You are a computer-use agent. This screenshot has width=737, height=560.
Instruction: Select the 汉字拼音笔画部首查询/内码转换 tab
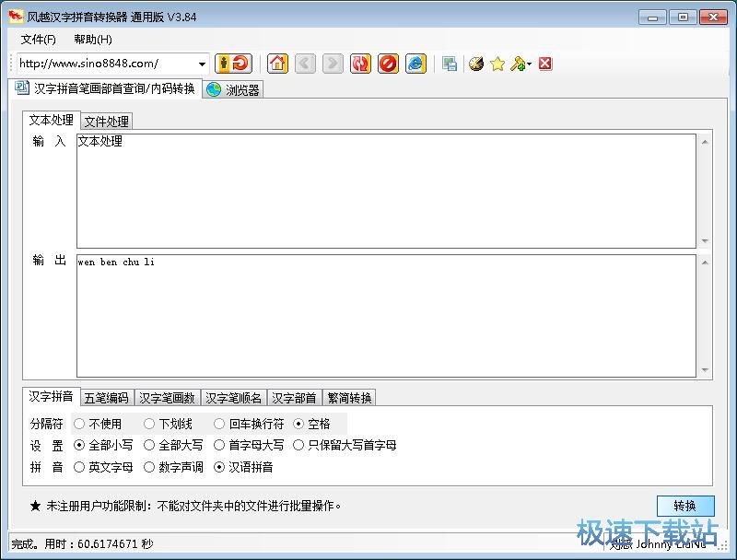tap(105, 88)
